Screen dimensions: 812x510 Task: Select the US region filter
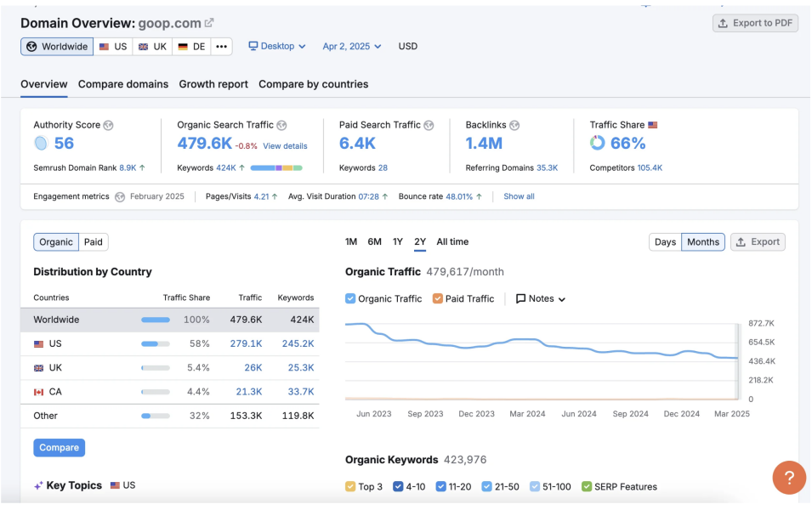pyautogui.click(x=113, y=47)
